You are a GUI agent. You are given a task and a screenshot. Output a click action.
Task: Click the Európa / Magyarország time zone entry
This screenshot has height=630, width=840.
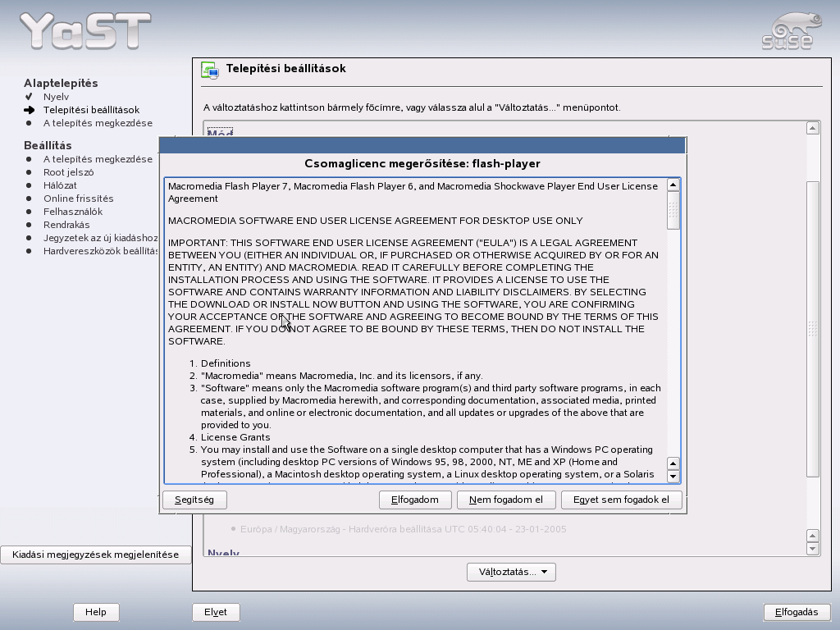tap(403, 529)
